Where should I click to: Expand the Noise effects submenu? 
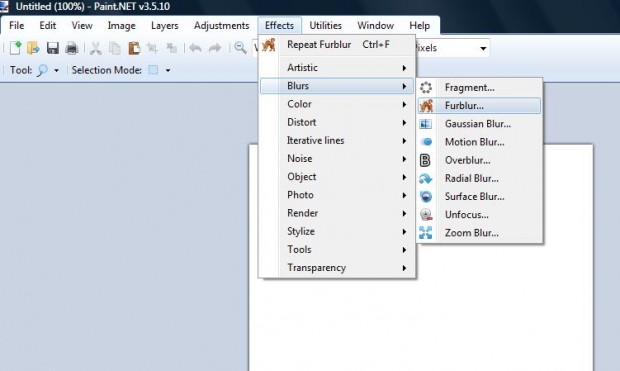tap(337, 159)
